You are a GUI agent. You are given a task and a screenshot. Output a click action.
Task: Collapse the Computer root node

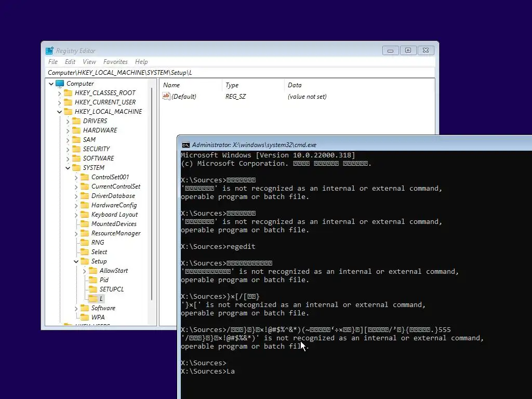pos(51,84)
